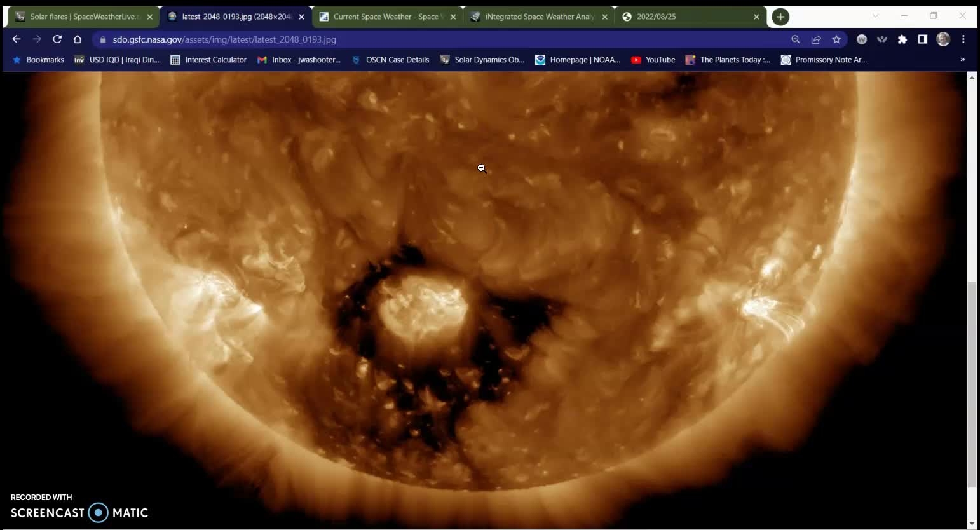Share this page via share icon
Image resolution: width=980 pixels, height=530 pixels.
[x=816, y=39]
